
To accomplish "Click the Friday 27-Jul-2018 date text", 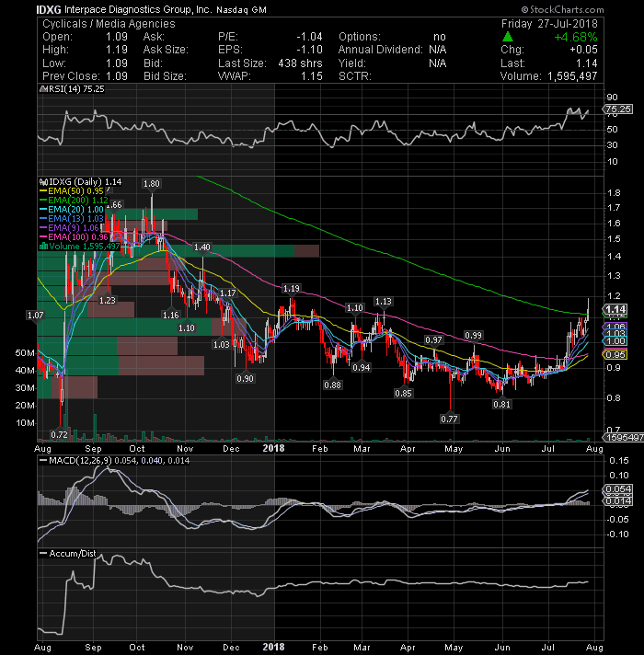I will point(549,24).
